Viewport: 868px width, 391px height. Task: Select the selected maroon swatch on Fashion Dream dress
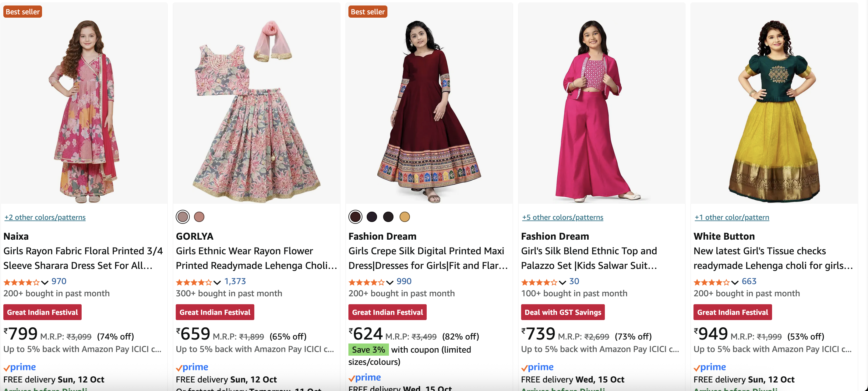click(x=355, y=217)
